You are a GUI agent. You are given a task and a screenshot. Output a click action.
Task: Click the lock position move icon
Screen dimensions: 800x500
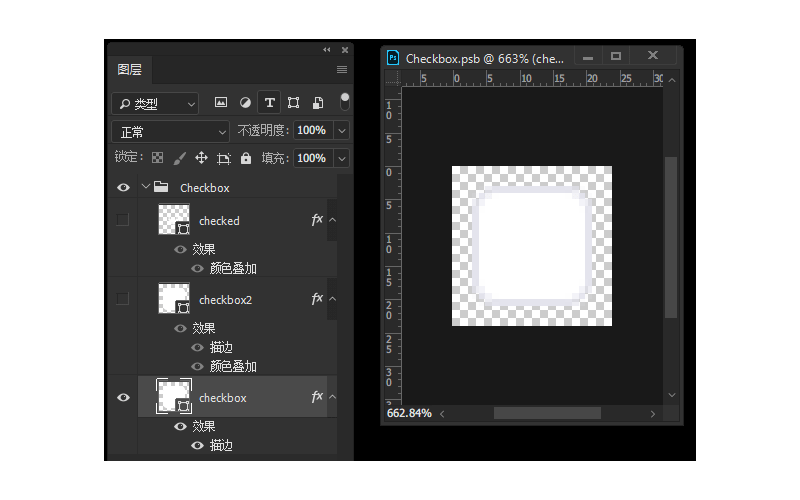pyautogui.click(x=201, y=158)
